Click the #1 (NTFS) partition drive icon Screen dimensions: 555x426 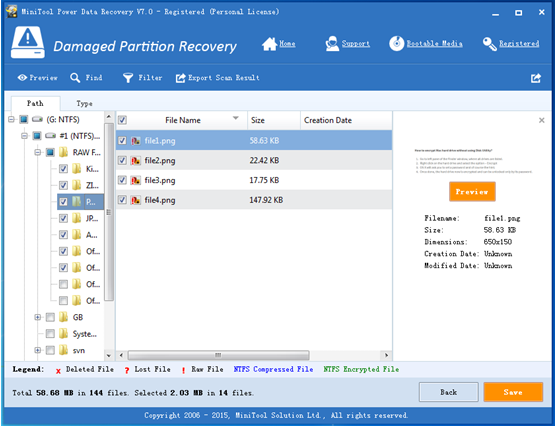[51, 136]
